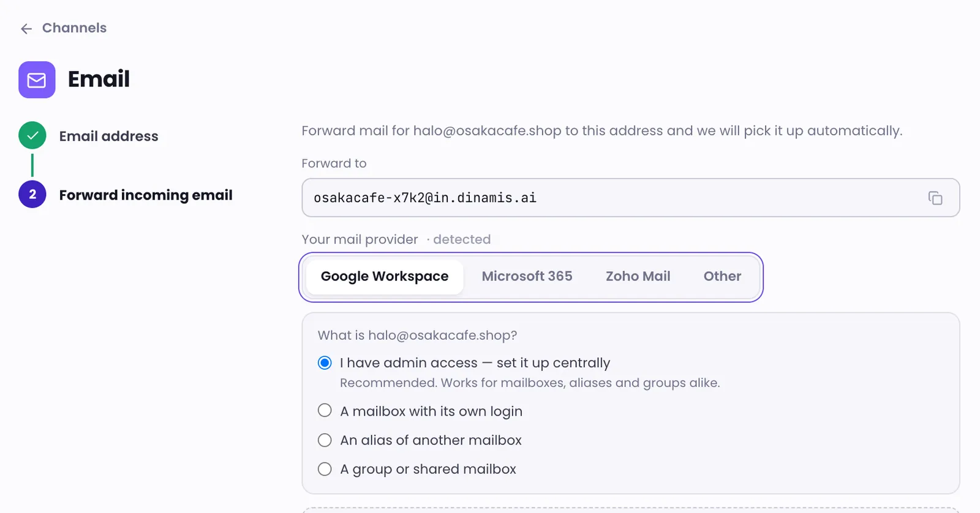Select the I have admin access radio

coord(325,363)
